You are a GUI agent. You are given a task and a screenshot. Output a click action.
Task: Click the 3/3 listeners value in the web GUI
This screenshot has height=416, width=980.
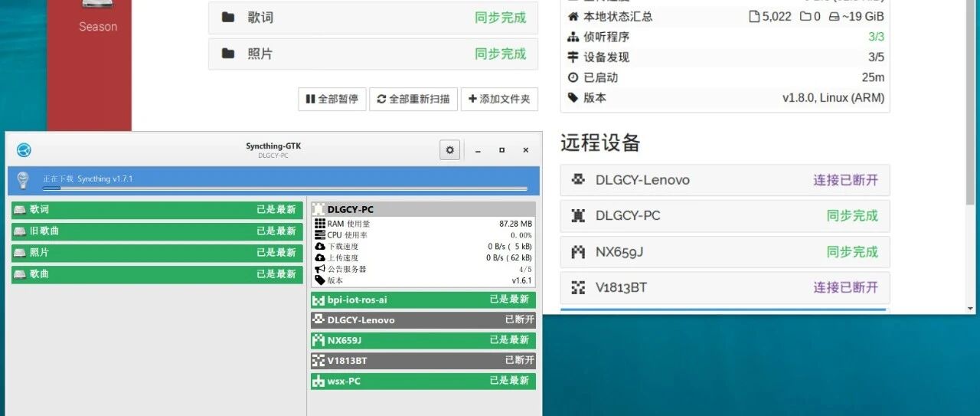[876, 37]
